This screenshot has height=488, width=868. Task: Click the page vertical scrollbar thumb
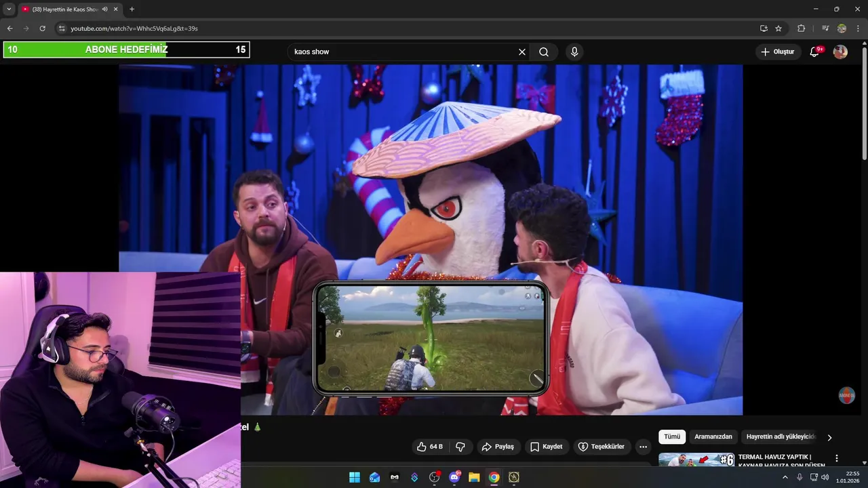point(865,104)
